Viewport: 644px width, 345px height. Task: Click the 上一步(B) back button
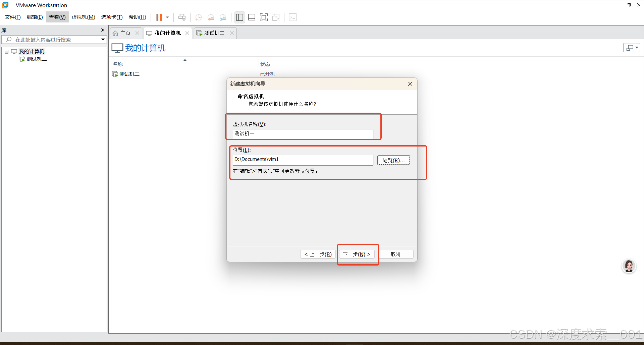pyautogui.click(x=318, y=254)
